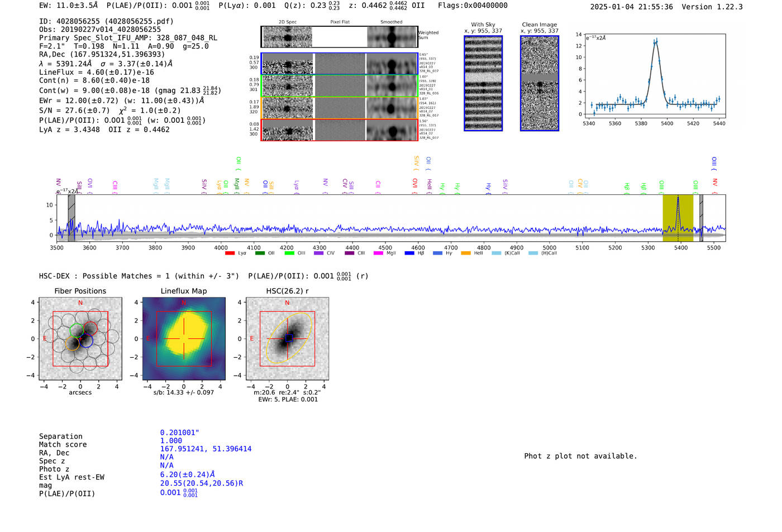The height and width of the screenshot is (532, 782).
Task: Click the Cont(n) = 8.60(±0.40)e-18 line
Action: 94,80
